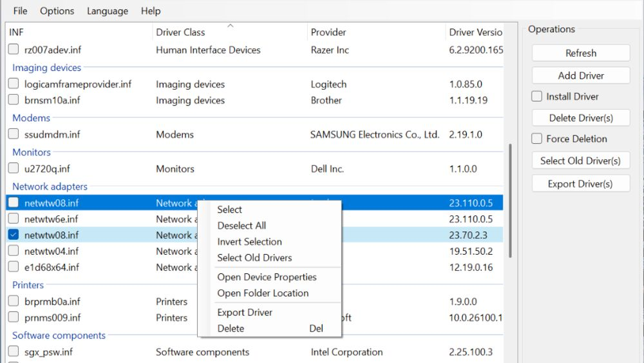Uncheck the netwtw08.inf version 23.70.2.3 checkbox

pos(14,234)
